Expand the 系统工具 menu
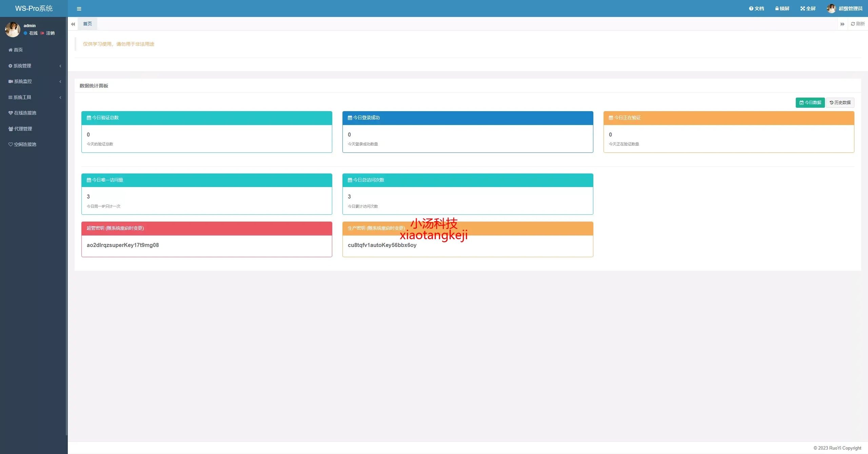 pyautogui.click(x=22, y=97)
